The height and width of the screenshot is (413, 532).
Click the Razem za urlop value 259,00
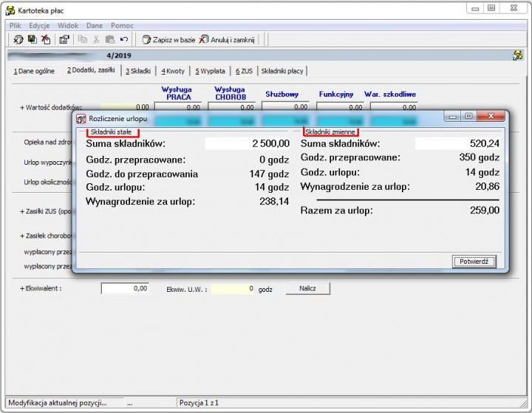pos(485,211)
